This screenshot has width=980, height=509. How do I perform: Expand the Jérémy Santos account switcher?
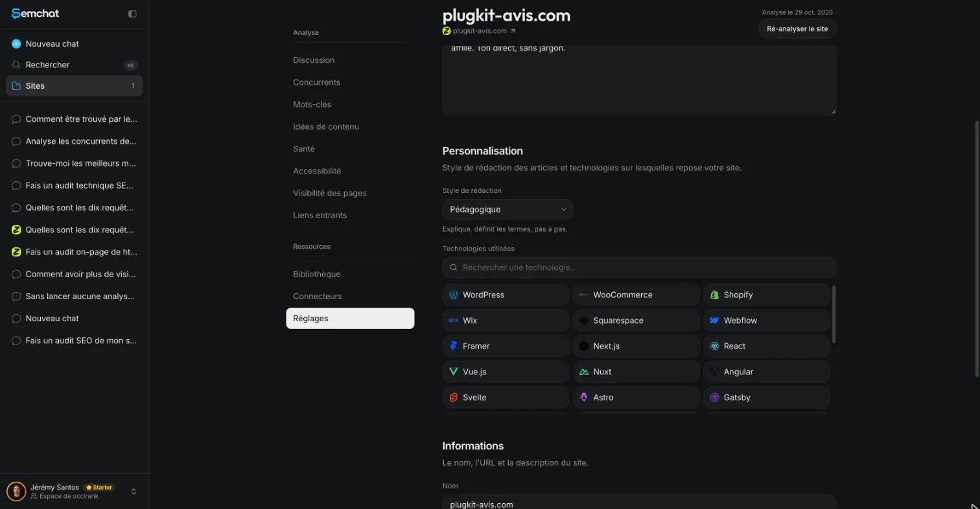tap(134, 492)
